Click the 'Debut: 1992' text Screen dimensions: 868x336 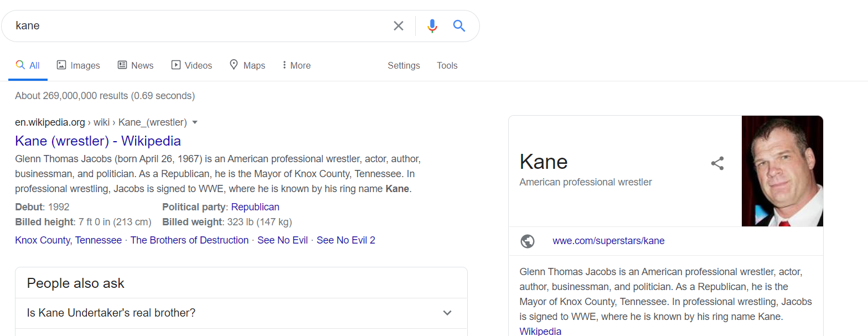pos(42,207)
